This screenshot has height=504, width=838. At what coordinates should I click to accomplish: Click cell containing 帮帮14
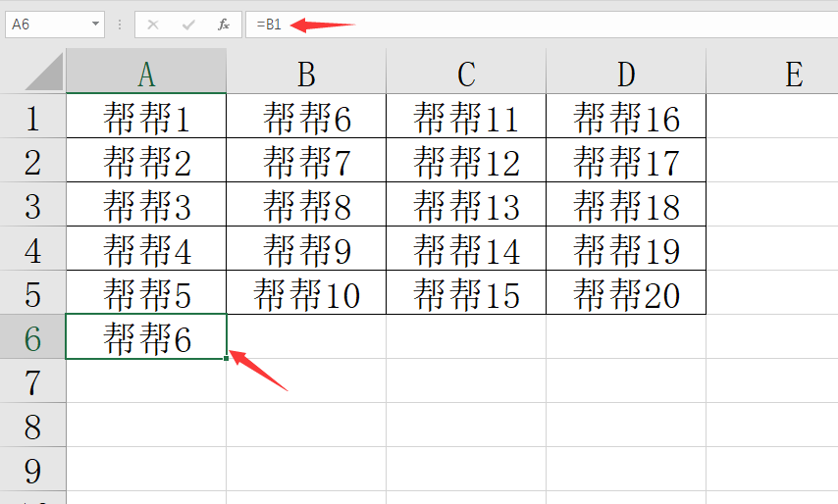pyautogui.click(x=466, y=249)
